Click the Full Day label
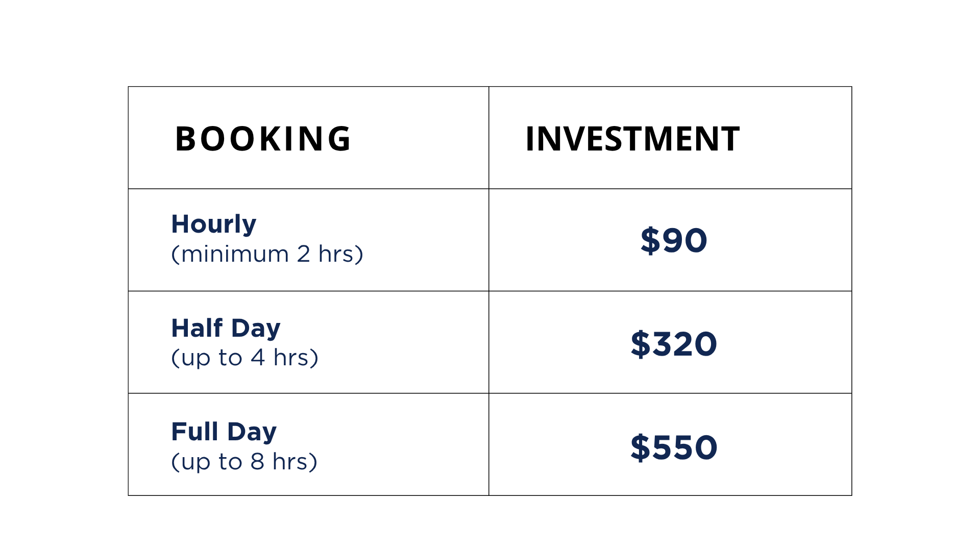This screenshot has width=980, height=551. [224, 432]
